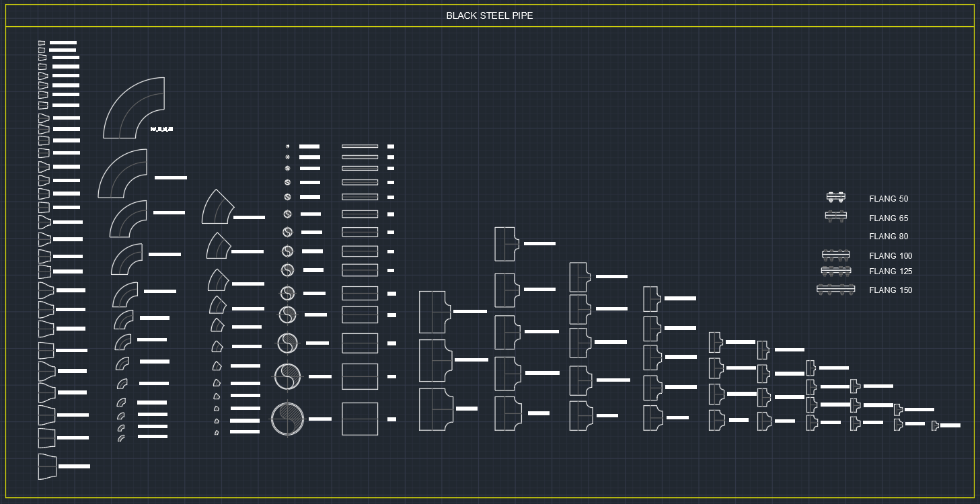The width and height of the screenshot is (980, 504).
Task: Select the FLANG 50 flange symbol
Action: coord(836,198)
